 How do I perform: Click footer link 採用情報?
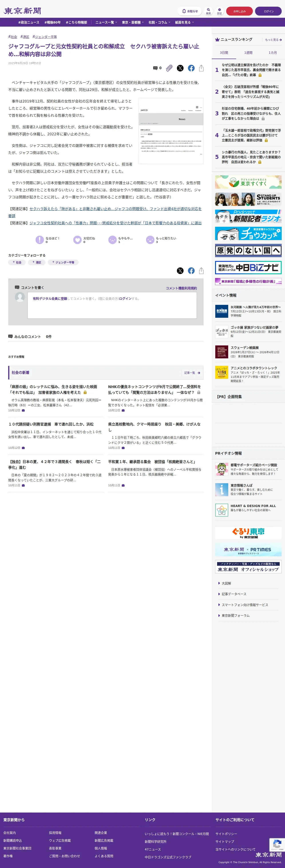coord(55,833)
